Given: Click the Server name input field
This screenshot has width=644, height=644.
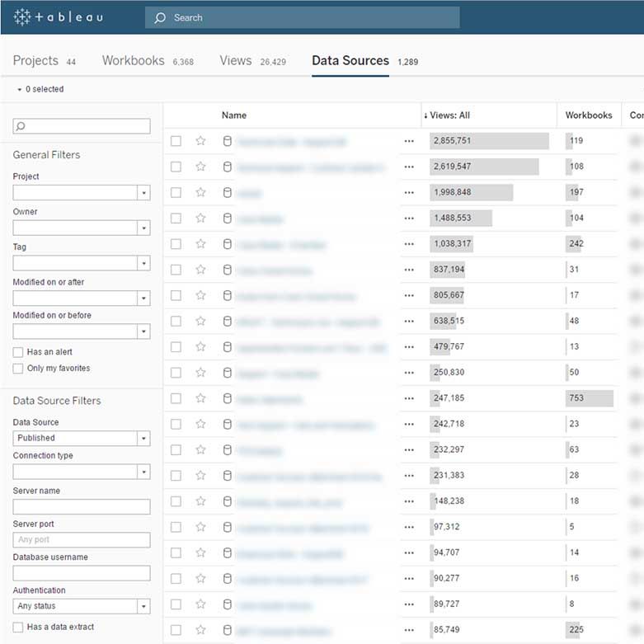Looking at the screenshot, I should point(81,506).
